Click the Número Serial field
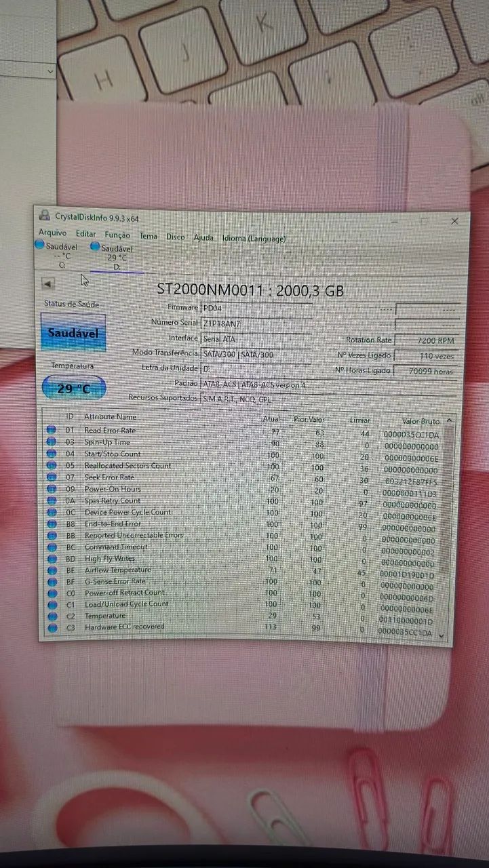 pos(256,323)
